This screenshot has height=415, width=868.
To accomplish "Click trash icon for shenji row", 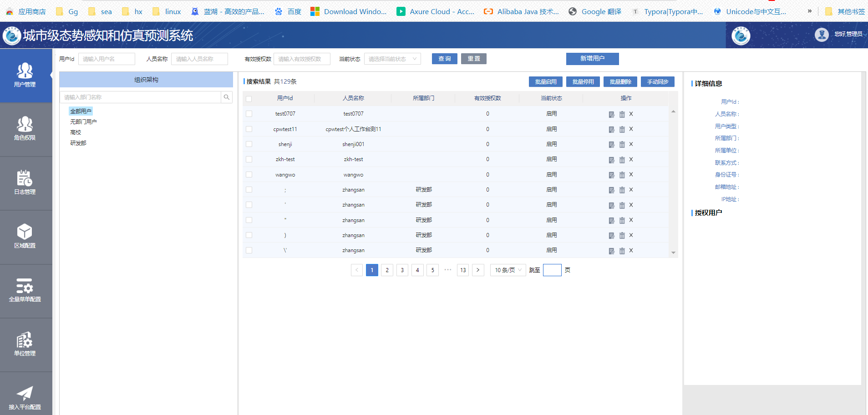I will (x=622, y=145).
